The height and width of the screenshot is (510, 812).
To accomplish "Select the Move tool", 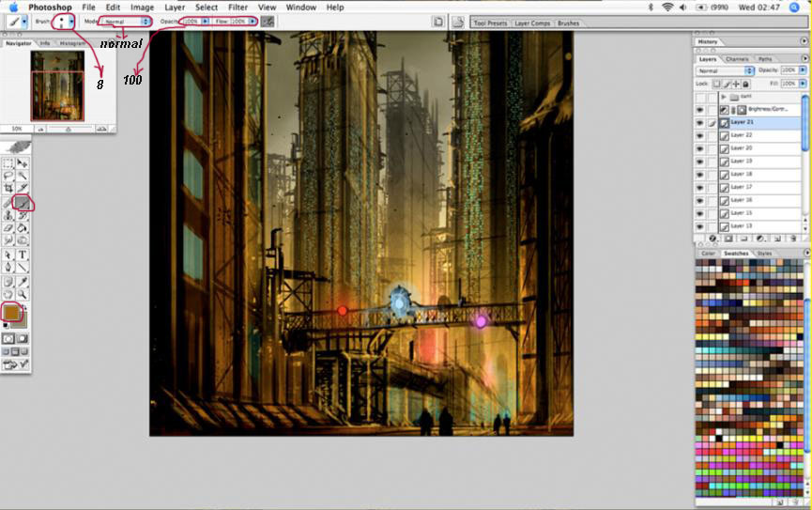I will (23, 163).
